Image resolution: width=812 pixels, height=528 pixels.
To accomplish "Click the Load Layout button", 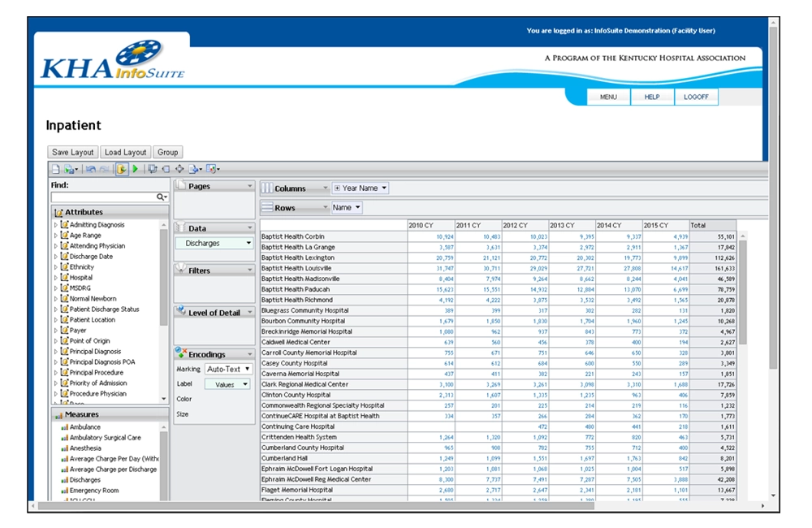I will [125, 152].
